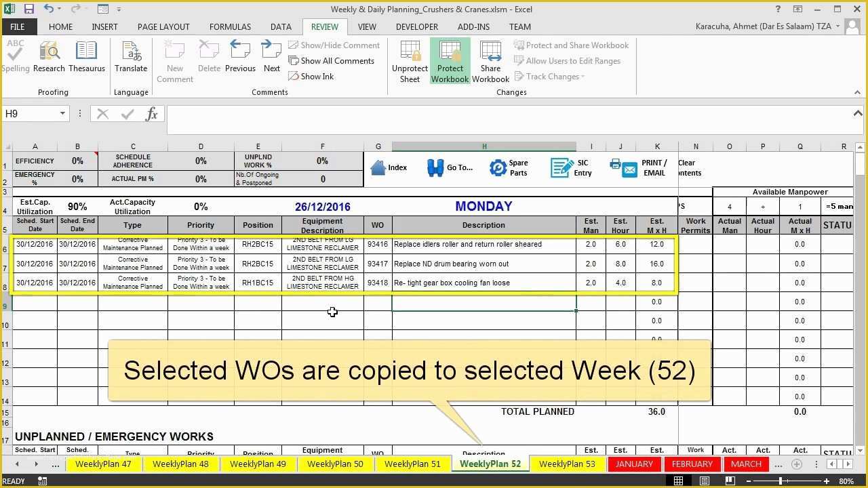Open the Share Workbook dialog

pyautogui.click(x=490, y=61)
